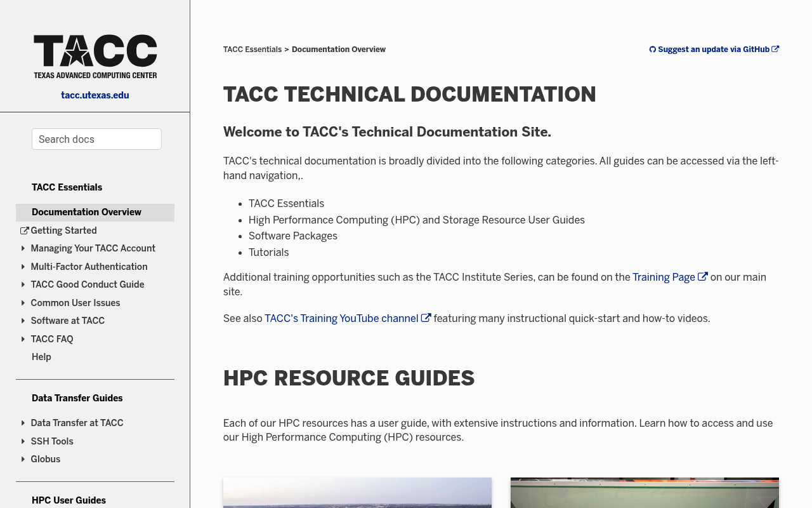Click the right HPC resource image card

click(645, 493)
